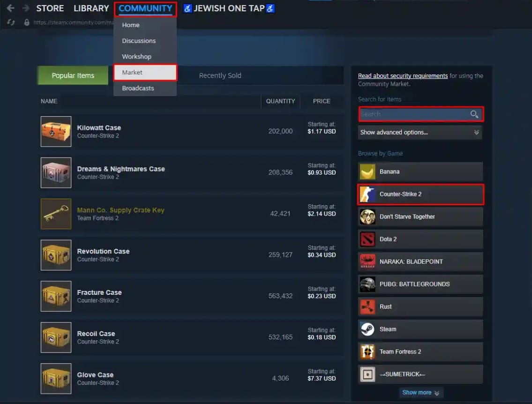Screen dimensions: 532x404
Task: Open the Kilowatt Case listing name
Action: tap(99, 128)
